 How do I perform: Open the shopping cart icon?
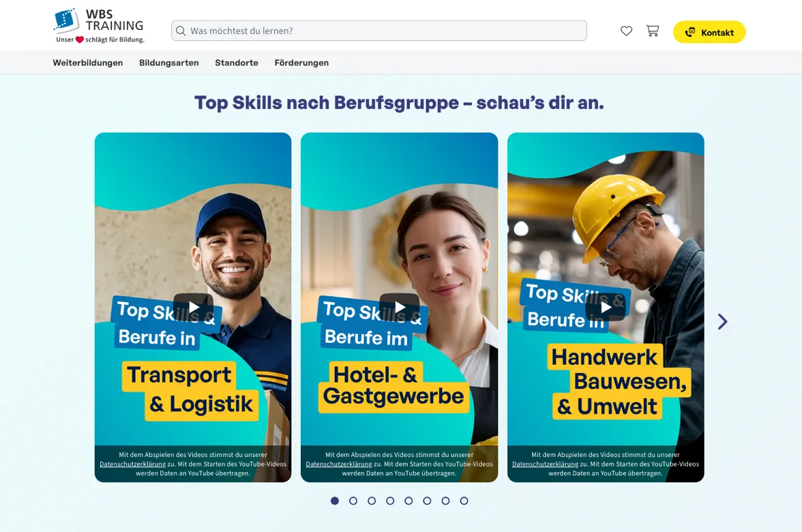[x=653, y=31]
